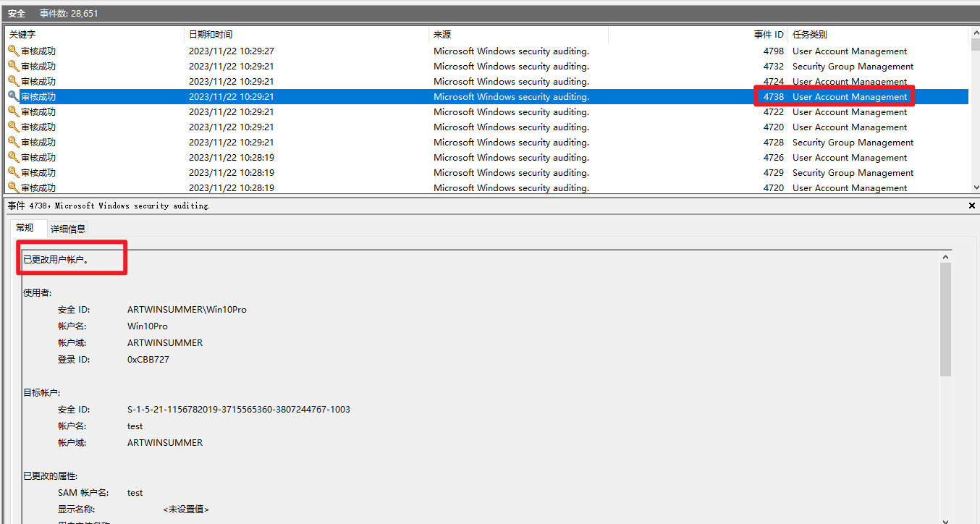Click the 登录 ID: label

coord(74,360)
